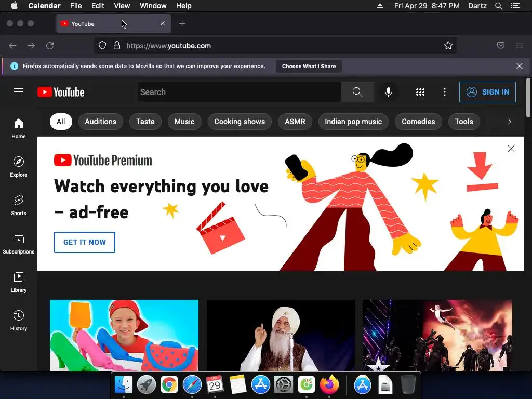
Task: Open Launchpad from the Dock
Action: (146, 385)
